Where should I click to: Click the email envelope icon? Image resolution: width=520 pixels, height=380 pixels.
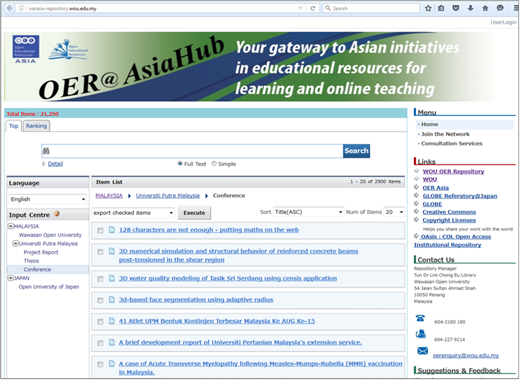422,351
